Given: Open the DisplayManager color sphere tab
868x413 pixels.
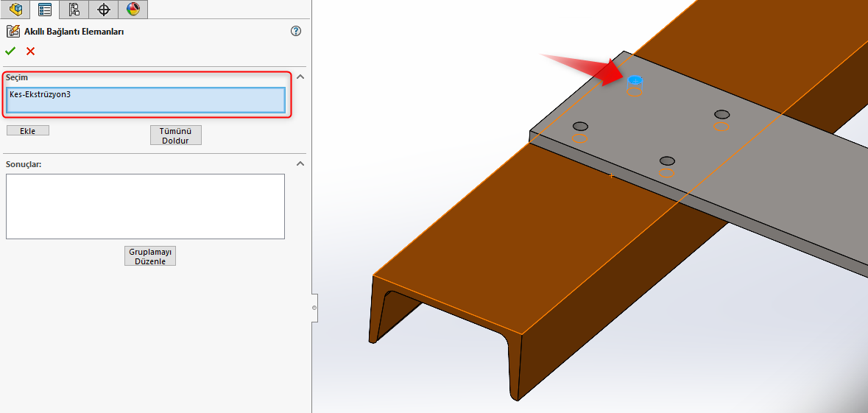Looking at the screenshot, I should 133,9.
